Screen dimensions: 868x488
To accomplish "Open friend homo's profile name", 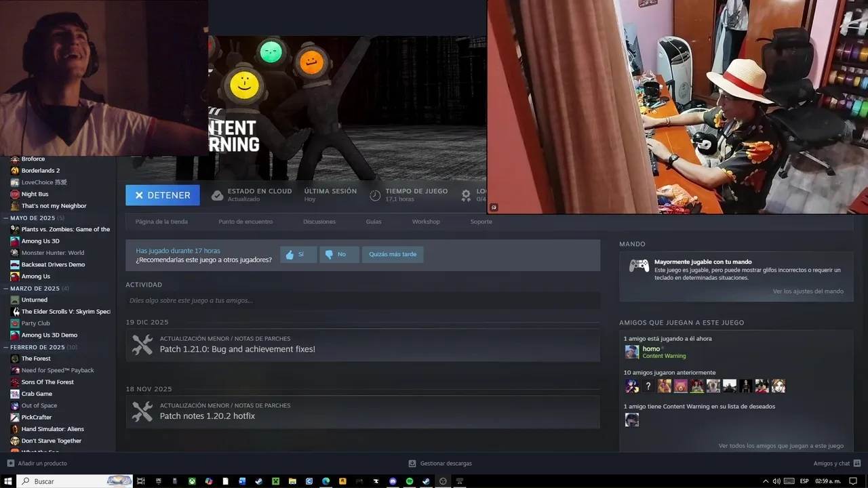I will (x=651, y=348).
